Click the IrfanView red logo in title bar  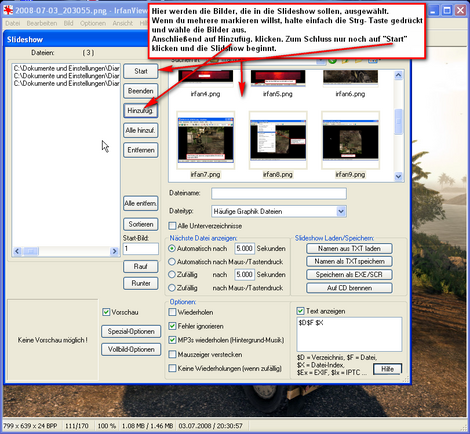7,10
